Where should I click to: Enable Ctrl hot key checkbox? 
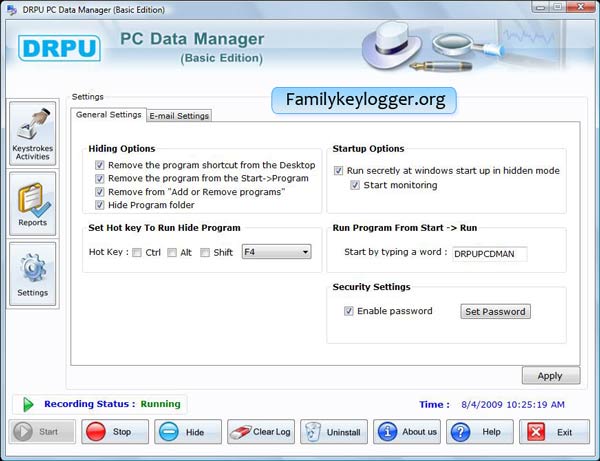[x=137, y=252]
